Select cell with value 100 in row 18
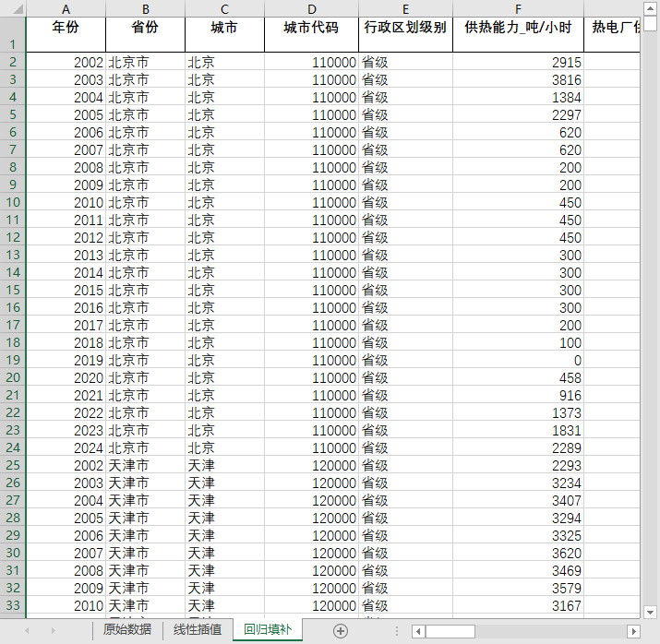This screenshot has height=644, width=660. pos(518,343)
